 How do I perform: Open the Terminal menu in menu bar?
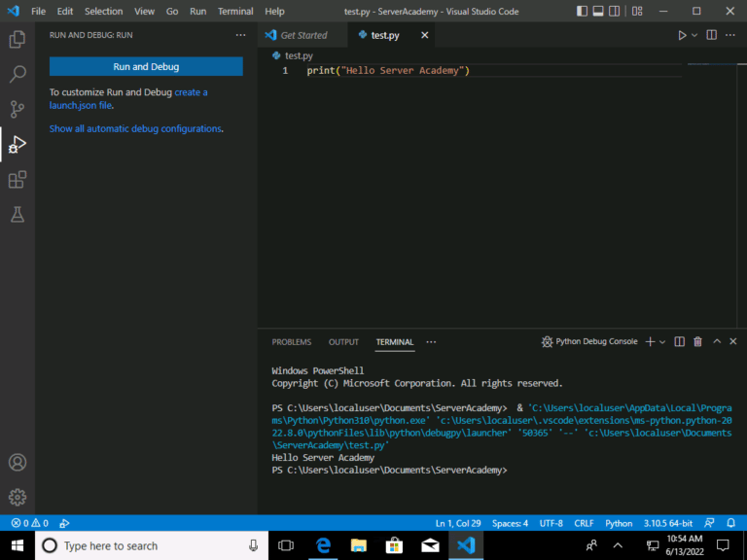click(235, 12)
